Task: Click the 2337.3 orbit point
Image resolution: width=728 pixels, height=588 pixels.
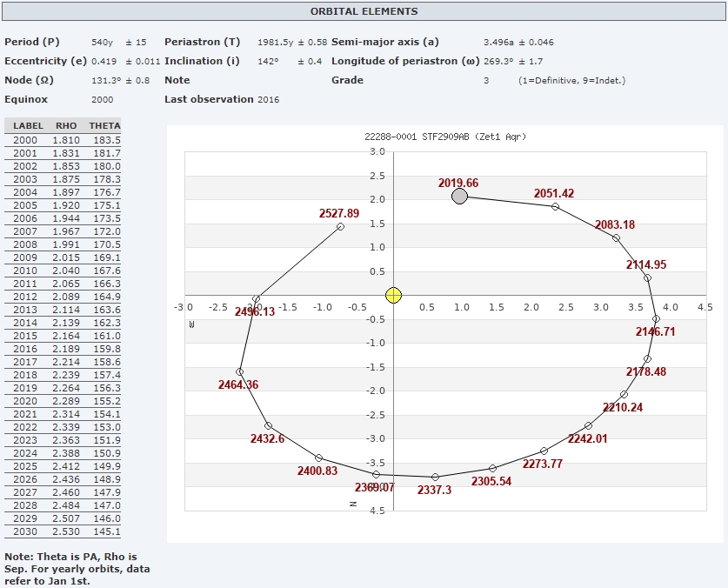Action: pyautogui.click(x=435, y=477)
